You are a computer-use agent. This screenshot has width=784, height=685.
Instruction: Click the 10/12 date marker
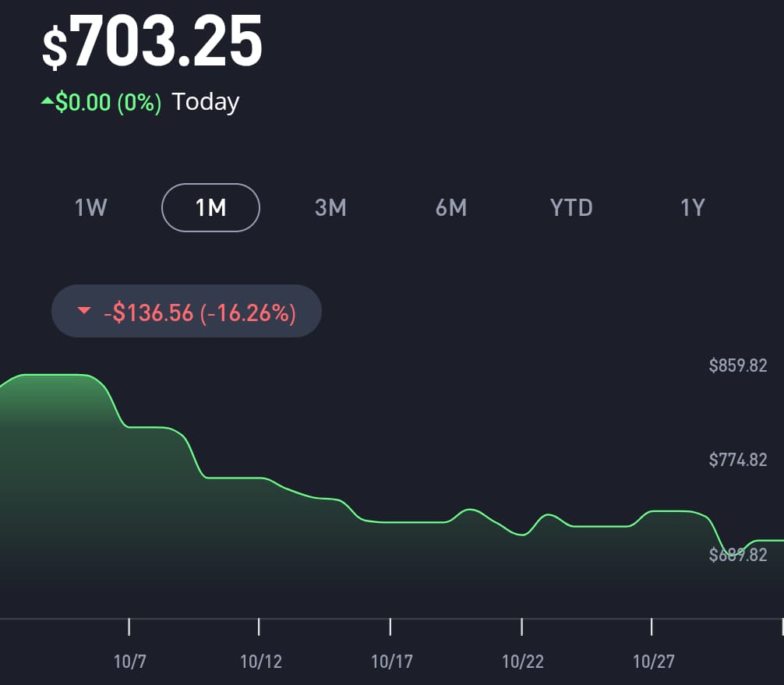coord(260,662)
